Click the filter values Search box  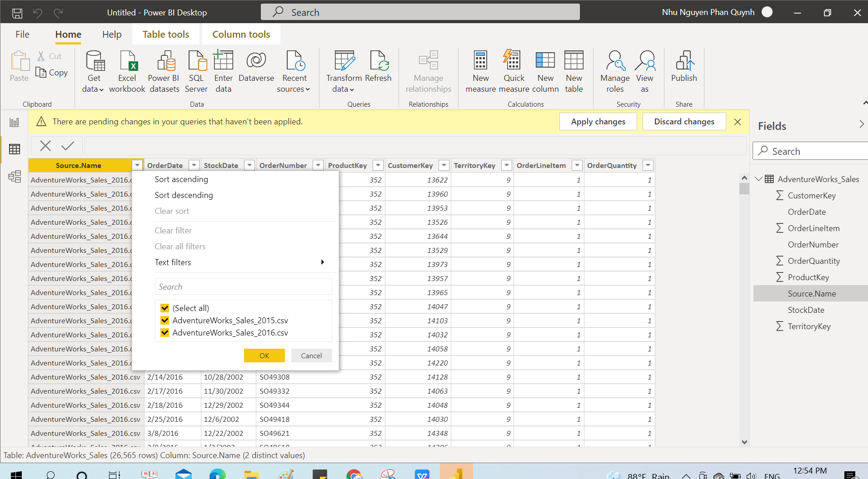tap(243, 287)
